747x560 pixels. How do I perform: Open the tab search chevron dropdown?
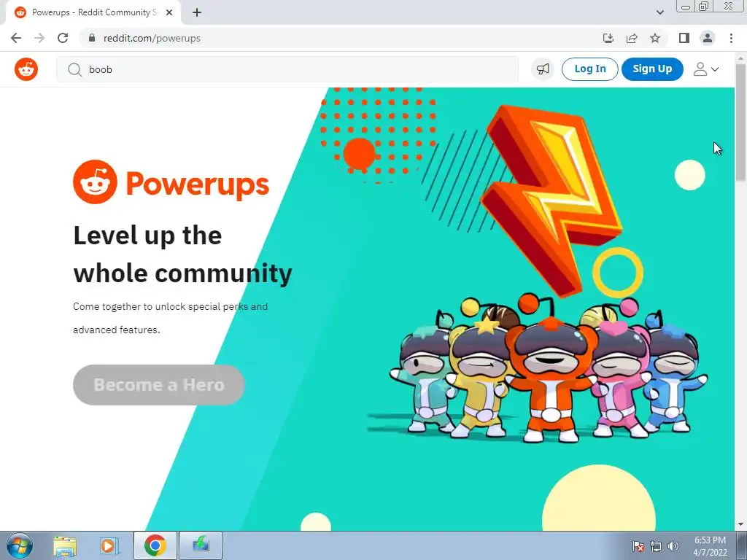(659, 13)
